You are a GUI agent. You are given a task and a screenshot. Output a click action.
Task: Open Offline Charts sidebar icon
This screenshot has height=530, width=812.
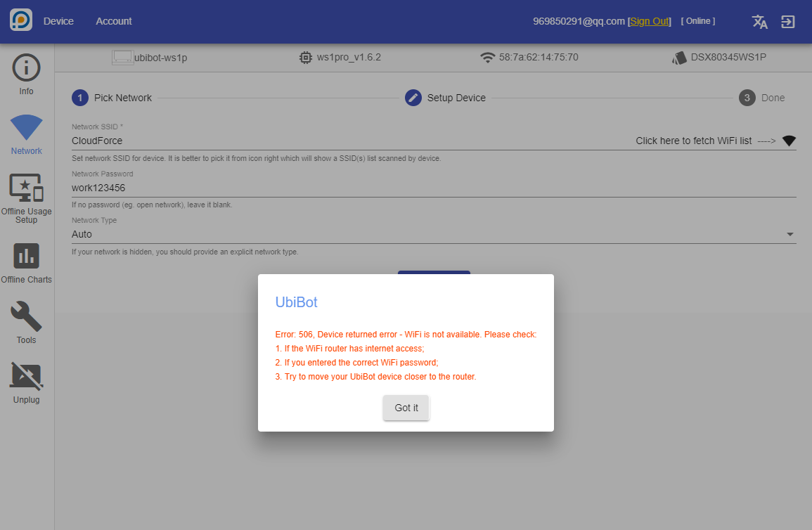tap(26, 256)
